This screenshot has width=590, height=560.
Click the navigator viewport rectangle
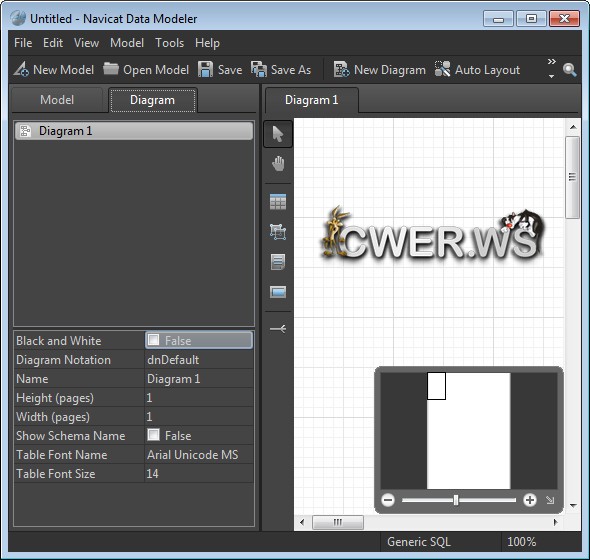(x=436, y=386)
